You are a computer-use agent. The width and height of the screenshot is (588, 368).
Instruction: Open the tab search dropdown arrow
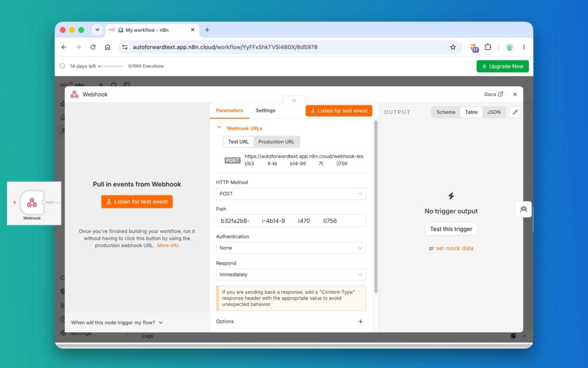click(97, 30)
